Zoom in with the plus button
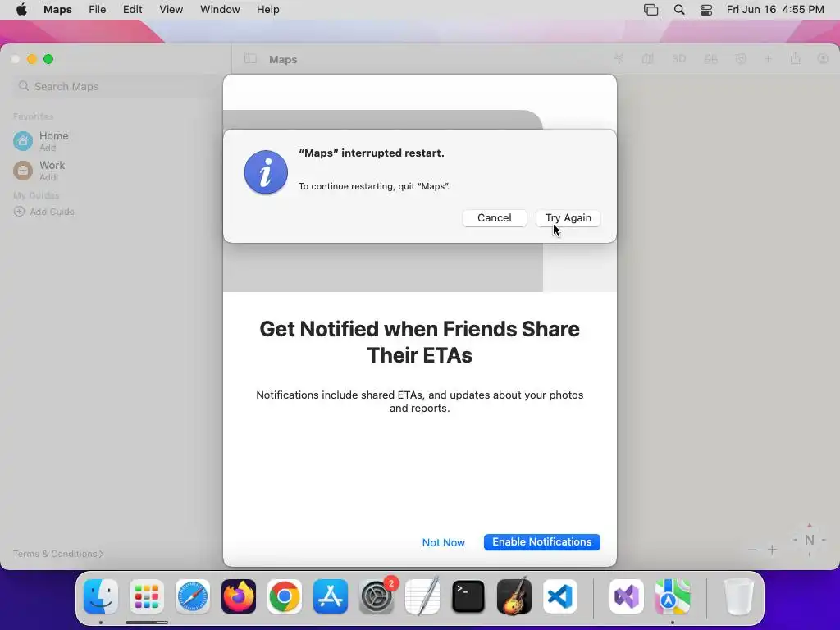The width and height of the screenshot is (840, 630). (x=772, y=550)
